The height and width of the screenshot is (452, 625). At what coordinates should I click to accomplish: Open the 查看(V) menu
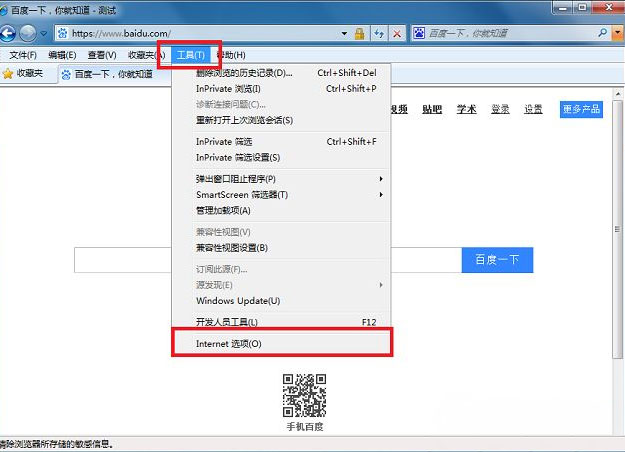point(102,55)
